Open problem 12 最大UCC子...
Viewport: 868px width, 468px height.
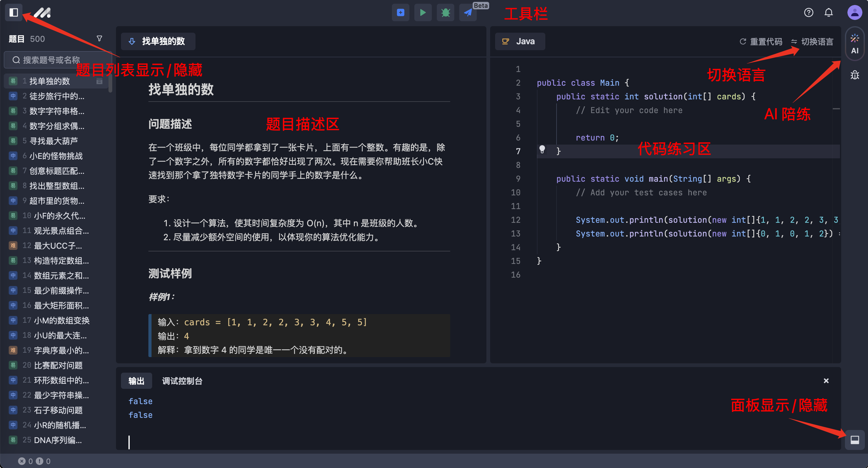[56, 246]
